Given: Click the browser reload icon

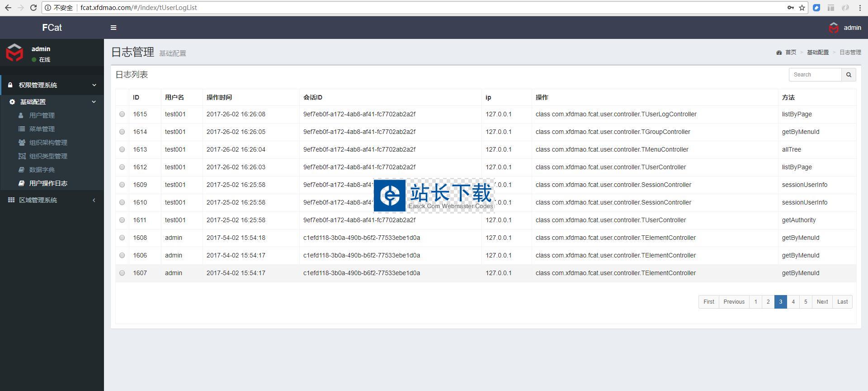Looking at the screenshot, I should pos(33,8).
